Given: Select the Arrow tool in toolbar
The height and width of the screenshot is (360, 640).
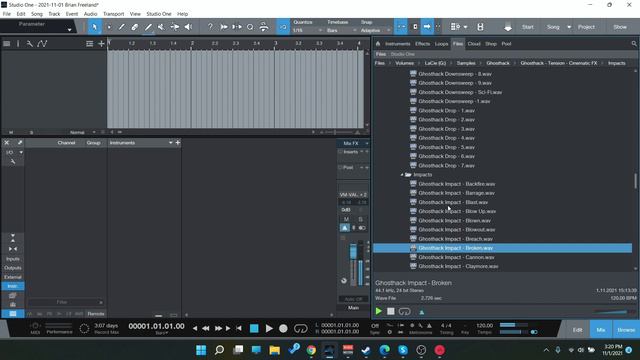Looking at the screenshot, I should click(x=95, y=27).
